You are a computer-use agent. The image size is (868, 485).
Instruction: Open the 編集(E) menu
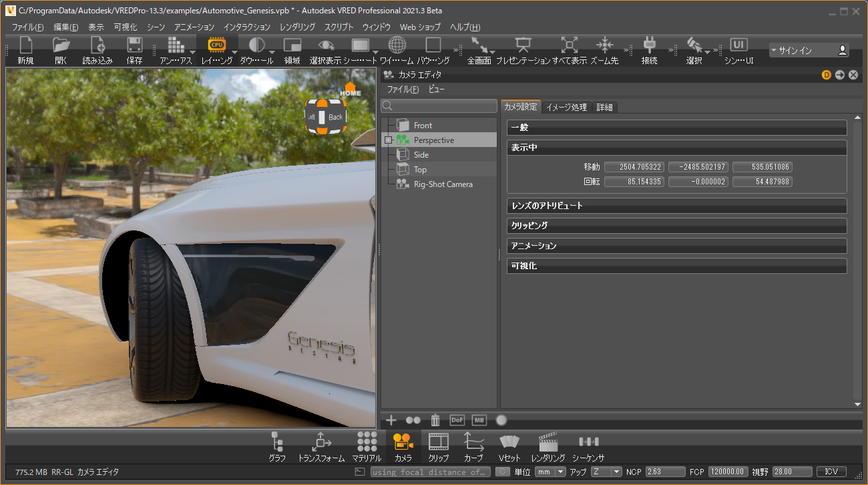pos(66,27)
